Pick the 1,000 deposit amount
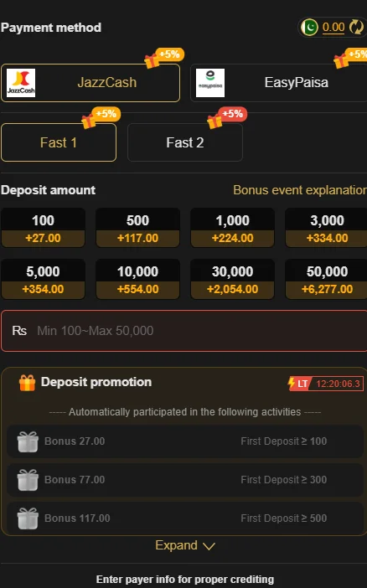This screenshot has height=588, width=367. (232, 228)
